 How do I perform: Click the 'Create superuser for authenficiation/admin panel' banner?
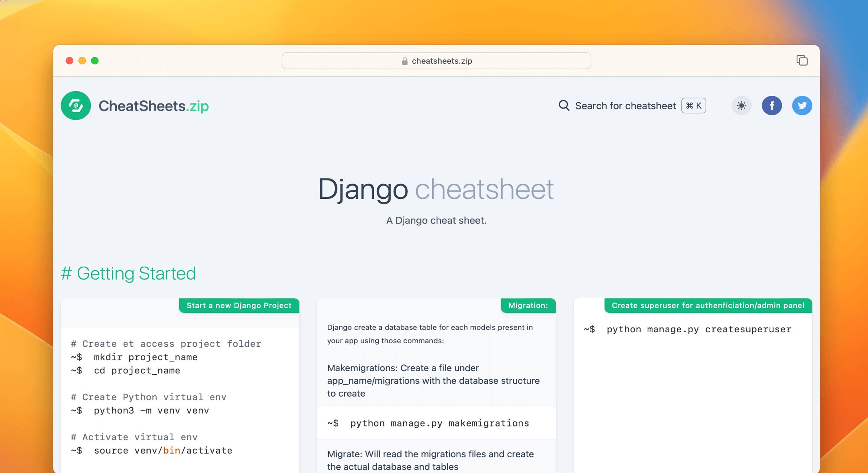click(708, 305)
